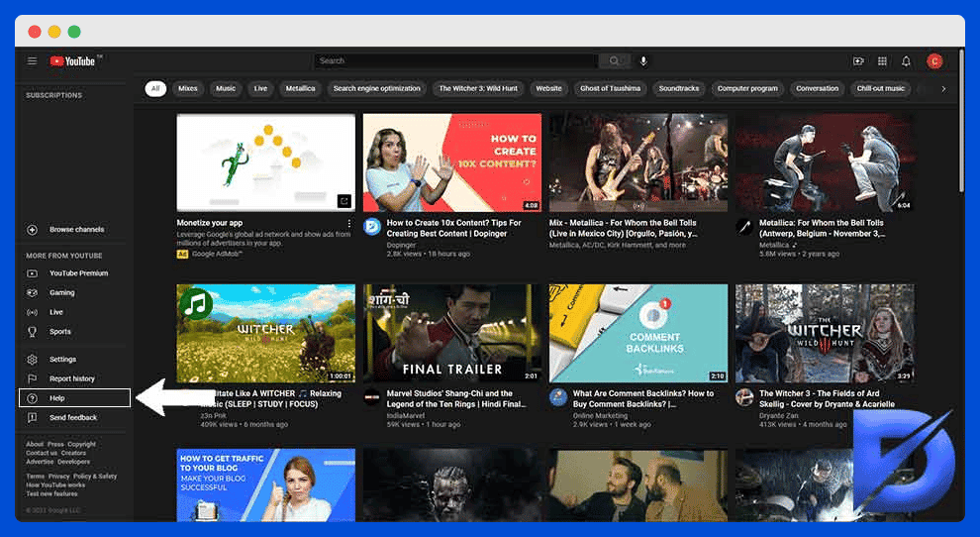Screen dimensions: 980x537
Task: Start voice search with microphone icon
Action: click(x=643, y=60)
